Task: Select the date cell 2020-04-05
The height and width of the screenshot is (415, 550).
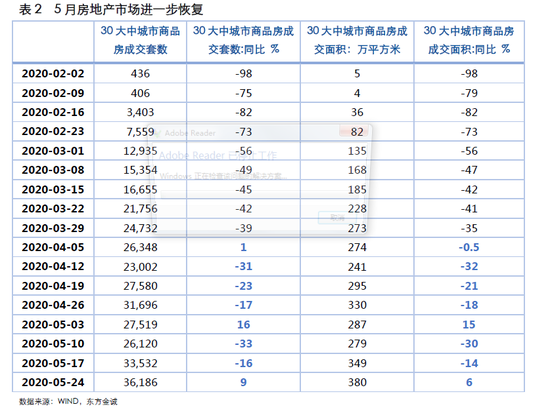Action: click(53, 247)
